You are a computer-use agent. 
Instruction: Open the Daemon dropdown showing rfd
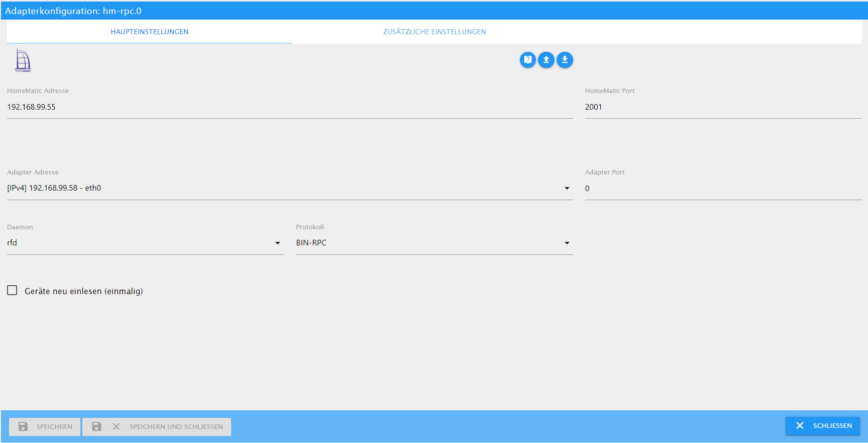coord(145,243)
